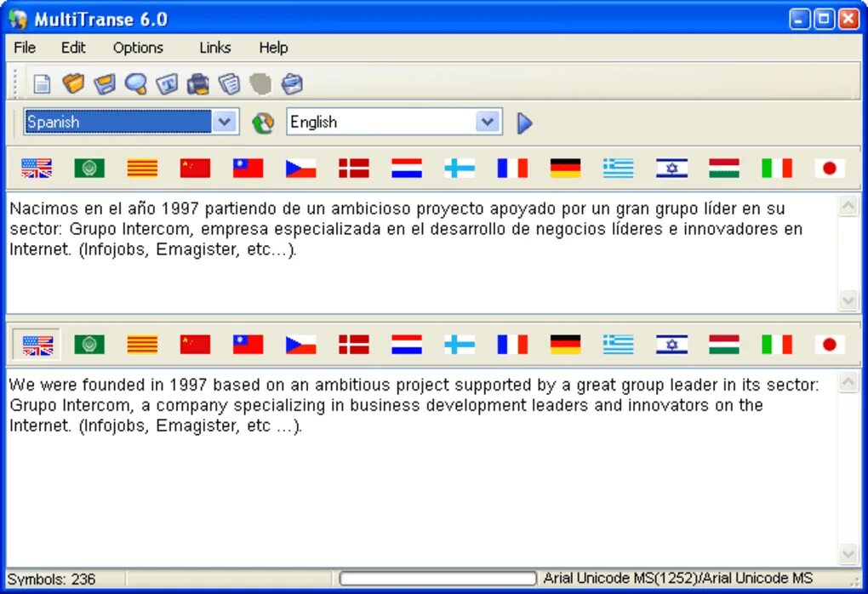This screenshot has width=868, height=594.
Task: Swap languages with the globe arrows icon
Action: (263, 123)
